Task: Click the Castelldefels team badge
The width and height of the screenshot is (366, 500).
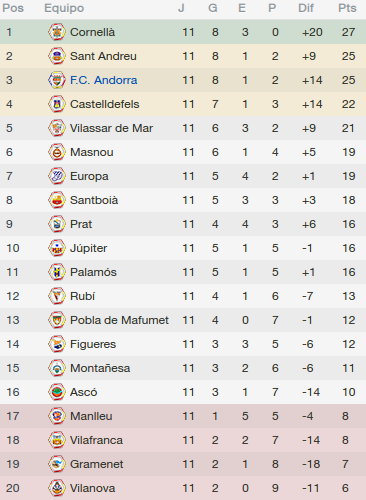Action: (57, 104)
